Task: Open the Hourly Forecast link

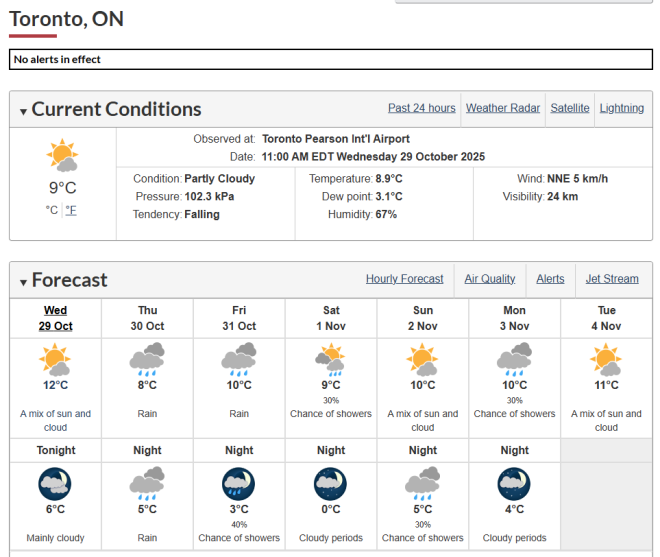Action: (404, 279)
